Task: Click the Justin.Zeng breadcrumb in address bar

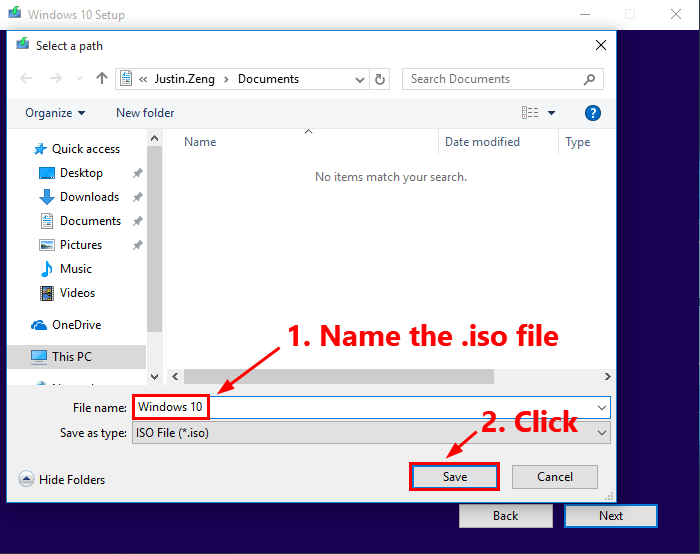Action: click(184, 79)
